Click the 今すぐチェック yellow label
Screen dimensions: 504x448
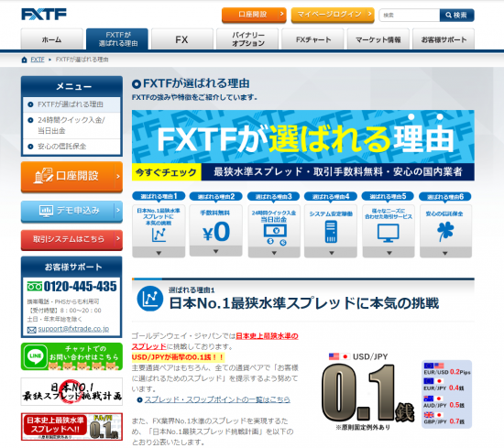tap(167, 172)
